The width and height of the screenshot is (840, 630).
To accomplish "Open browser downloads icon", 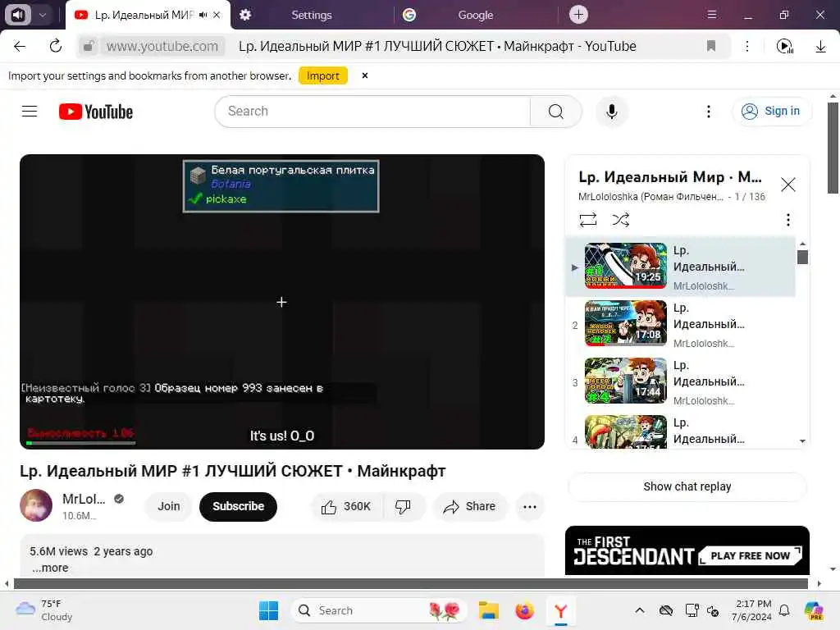I will point(820,46).
